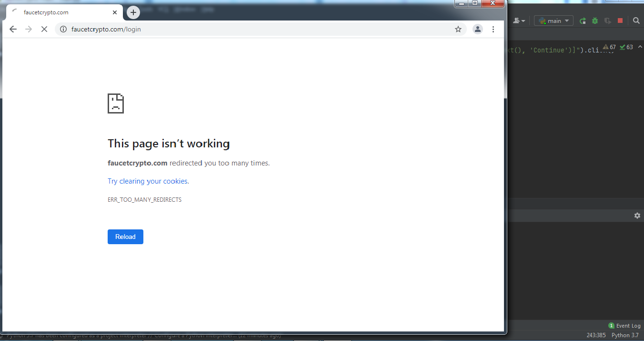Open Chrome's three-dot menu

493,29
